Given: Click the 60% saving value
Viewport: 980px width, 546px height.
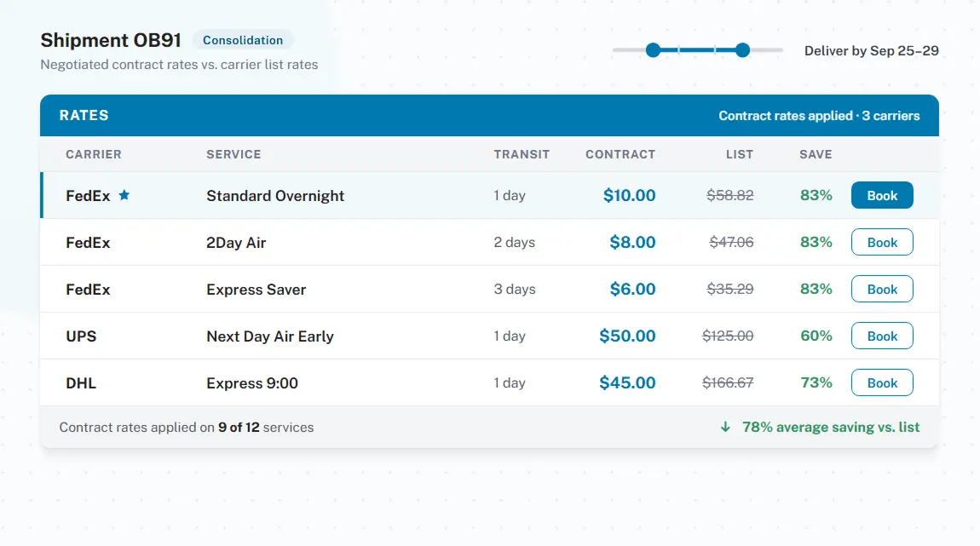Looking at the screenshot, I should pos(816,336).
